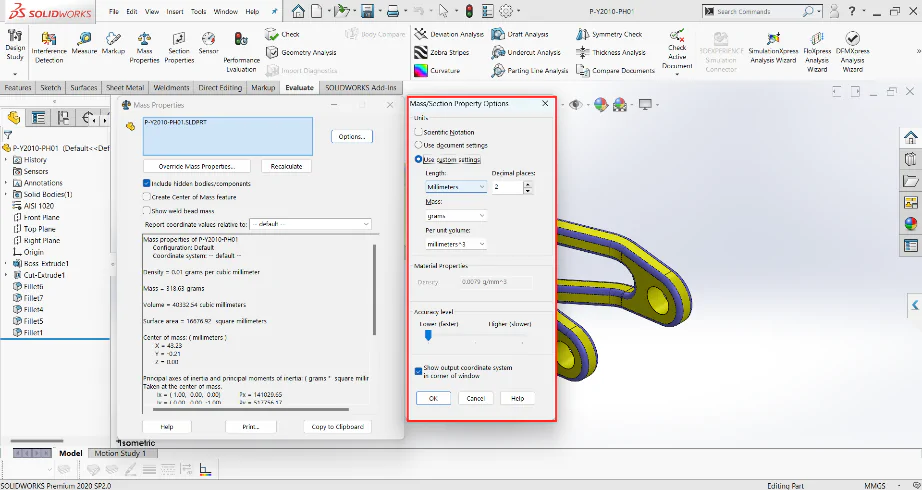Run Interference Detection

49,47
